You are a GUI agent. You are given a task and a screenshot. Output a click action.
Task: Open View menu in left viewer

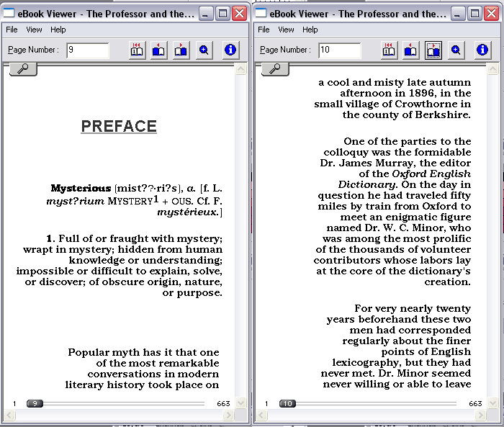[34, 30]
